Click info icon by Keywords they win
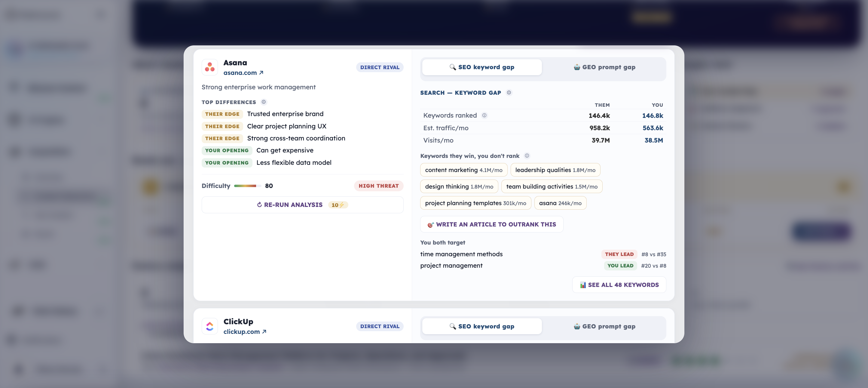This screenshot has width=868, height=388. pos(527,156)
